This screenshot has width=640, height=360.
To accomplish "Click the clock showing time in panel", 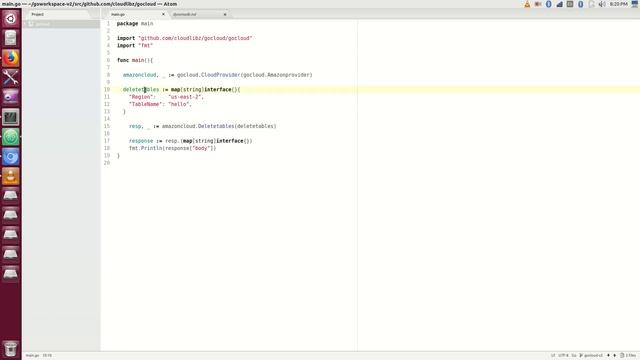I will (618, 4).
